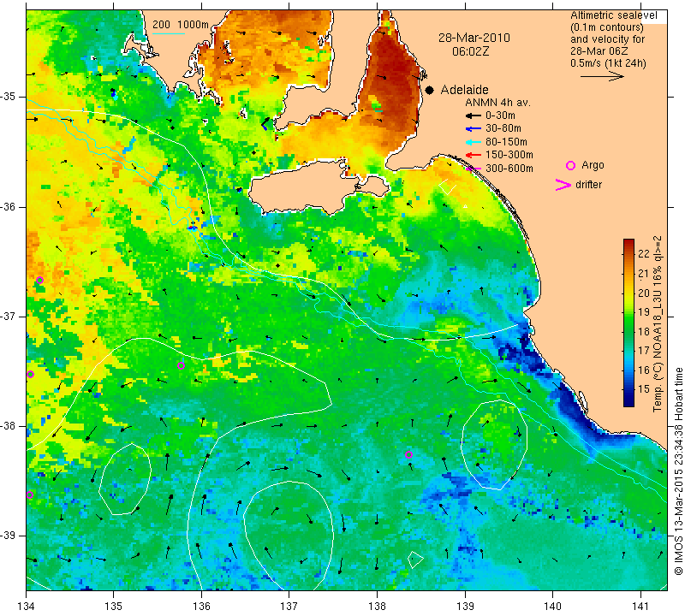Click the '0.5m/s (1kt 24h)' scale text
This screenshot has height=616, width=685.
coord(608,63)
